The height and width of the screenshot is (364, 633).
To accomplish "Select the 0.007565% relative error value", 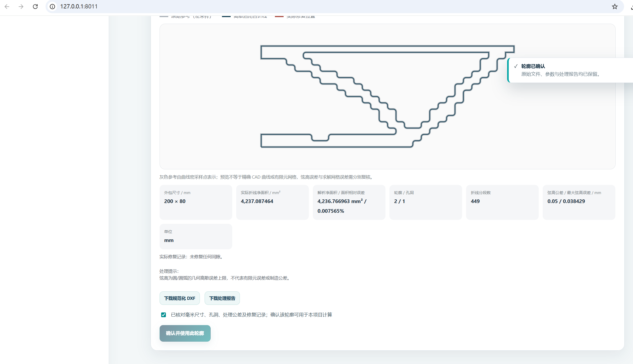I will coord(331,211).
